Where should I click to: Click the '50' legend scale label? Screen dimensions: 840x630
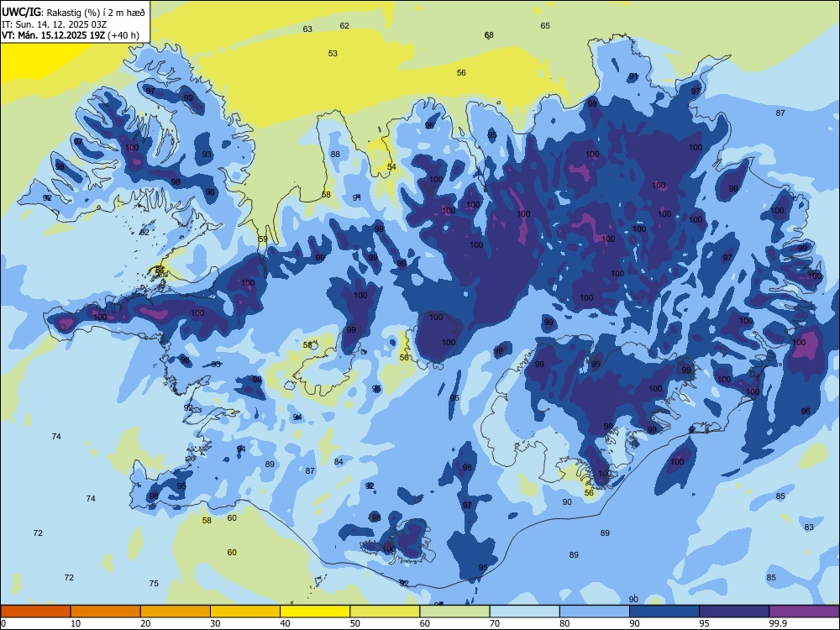pos(354,623)
